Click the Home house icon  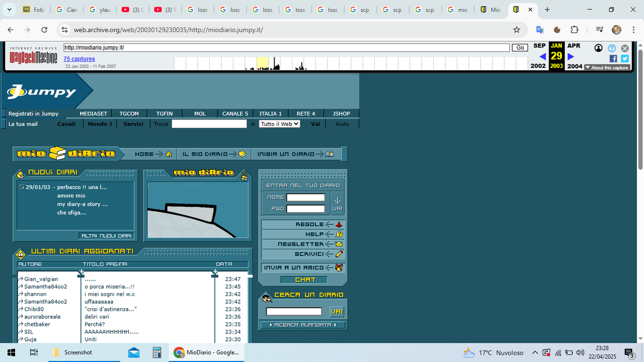point(169,154)
